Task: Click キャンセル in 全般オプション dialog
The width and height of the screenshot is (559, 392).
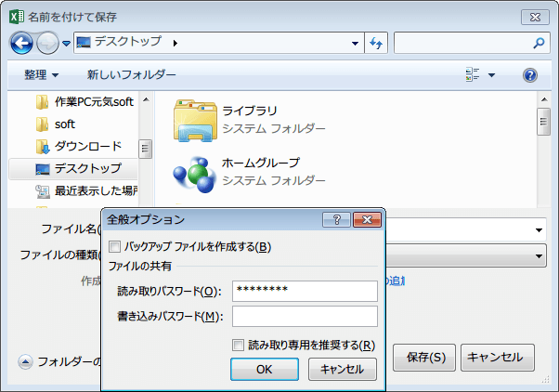Action: (x=343, y=369)
